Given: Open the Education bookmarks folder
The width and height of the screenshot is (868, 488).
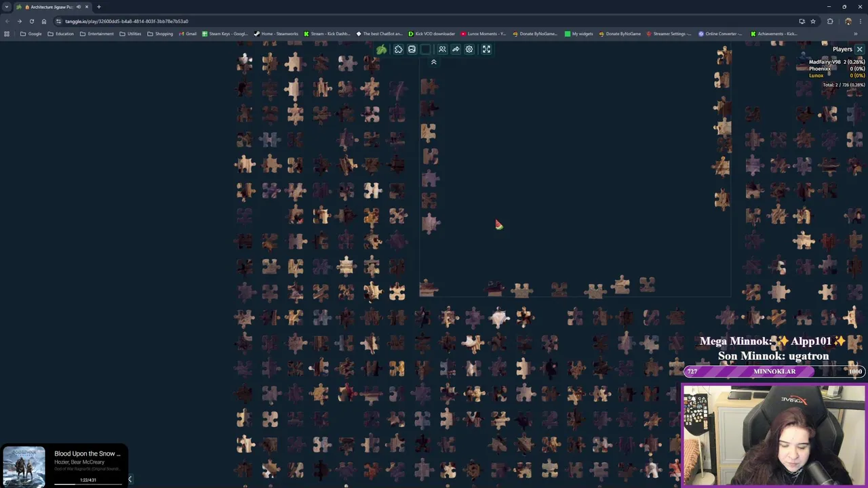Looking at the screenshot, I should coord(60,34).
